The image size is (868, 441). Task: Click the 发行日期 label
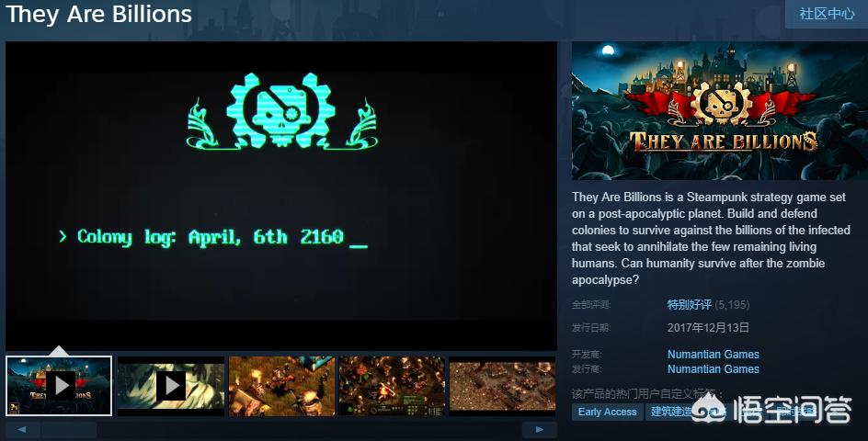[x=590, y=328]
